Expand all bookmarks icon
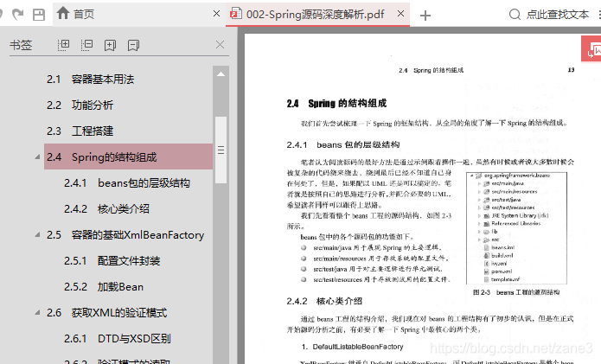 63,45
